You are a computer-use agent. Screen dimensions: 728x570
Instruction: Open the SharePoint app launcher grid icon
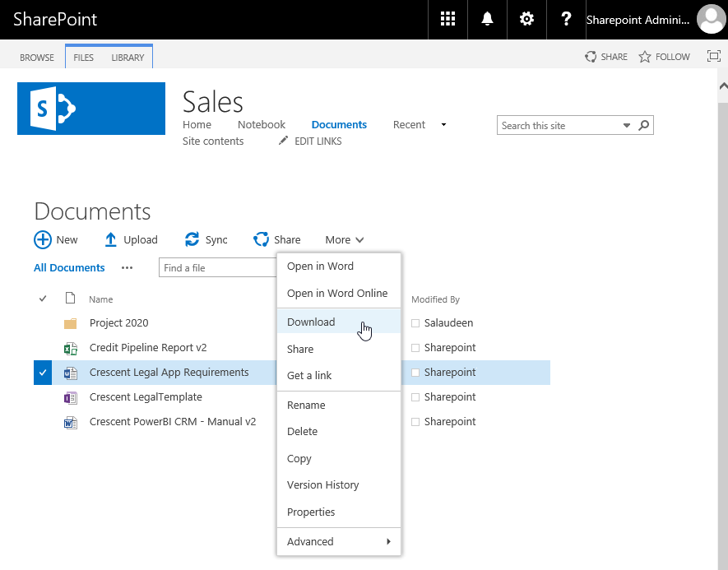click(447, 19)
